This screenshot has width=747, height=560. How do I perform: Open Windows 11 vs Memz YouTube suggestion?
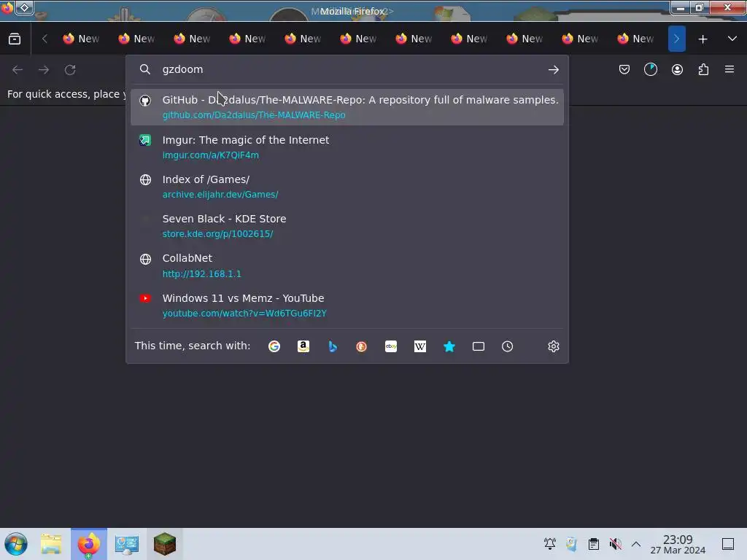347,306
